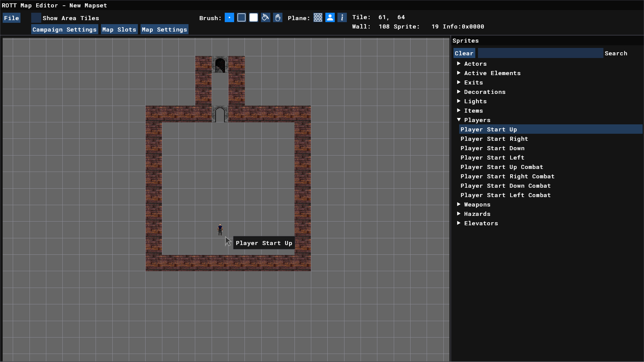
Task: Switch to the info plane icon
Action: 342,18
